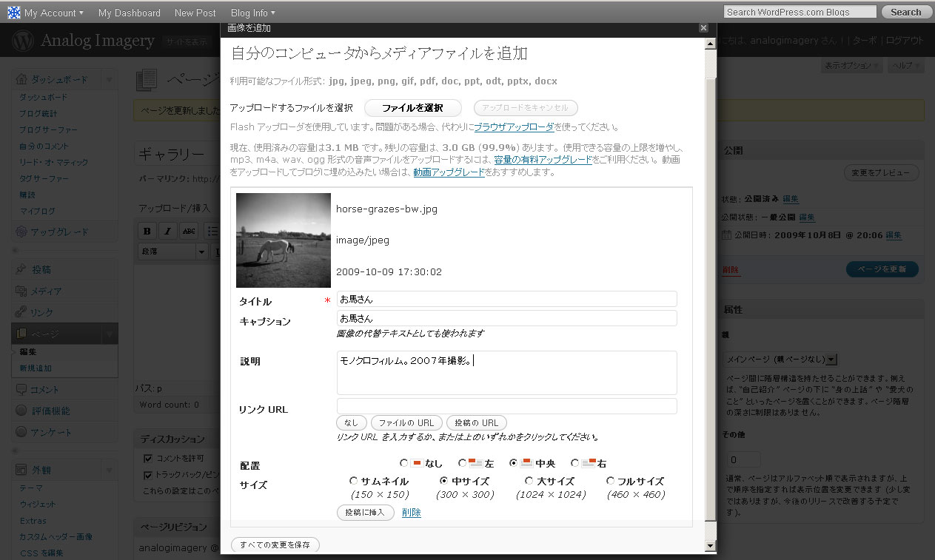Open the paragraph format (段落) dropdown
The image size is (935, 560).
173,252
